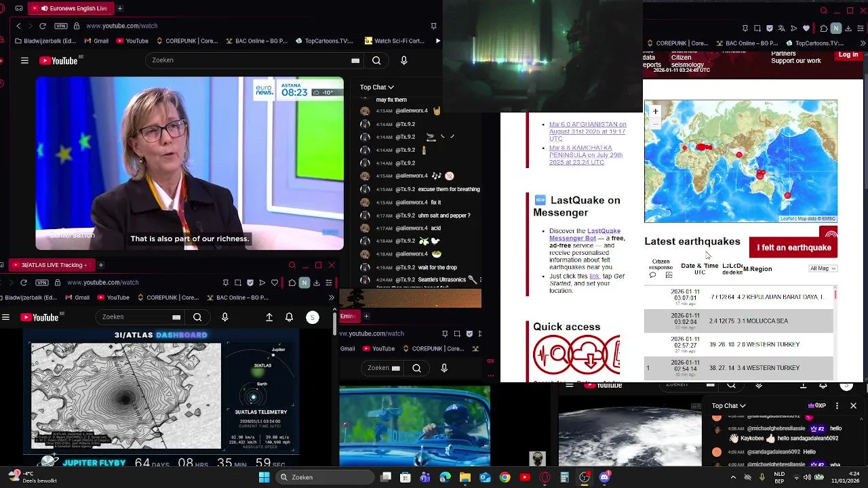Open notifications bell in 3I/ATLAS YouTube window
The height and width of the screenshot is (488, 868).
pyautogui.click(x=289, y=317)
